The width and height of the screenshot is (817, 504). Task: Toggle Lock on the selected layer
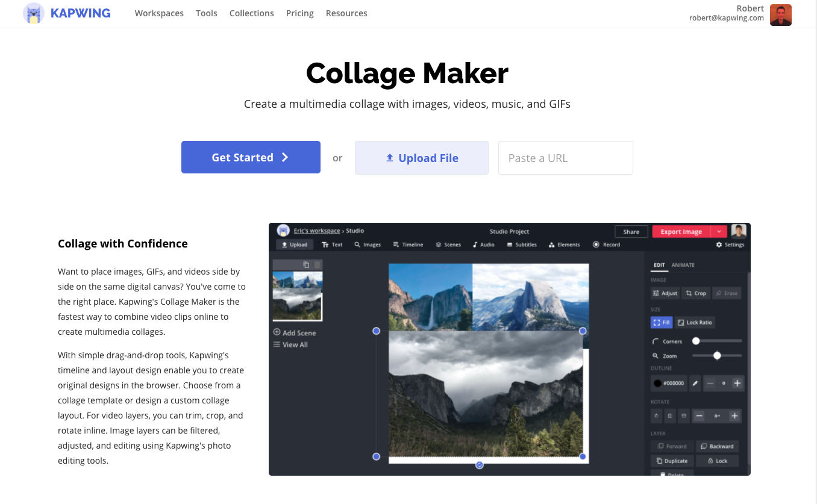point(717,461)
